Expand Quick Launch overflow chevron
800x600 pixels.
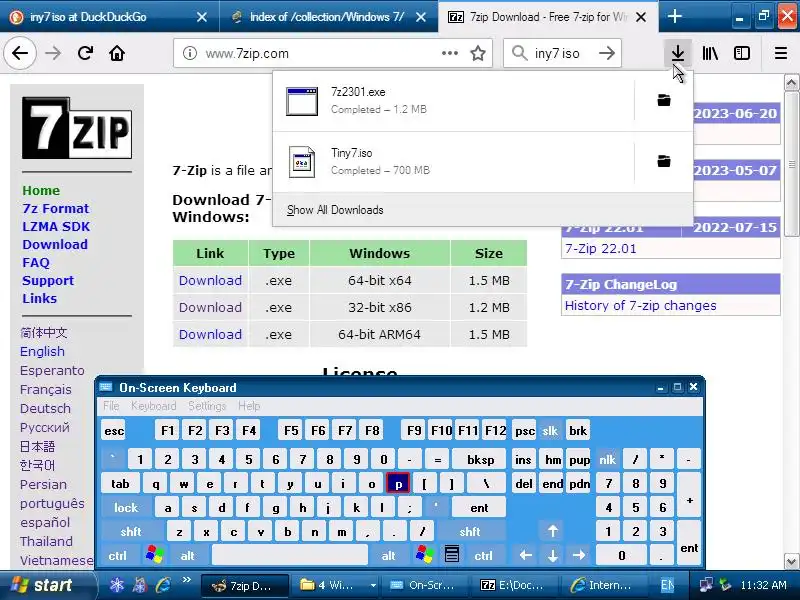(x=187, y=580)
